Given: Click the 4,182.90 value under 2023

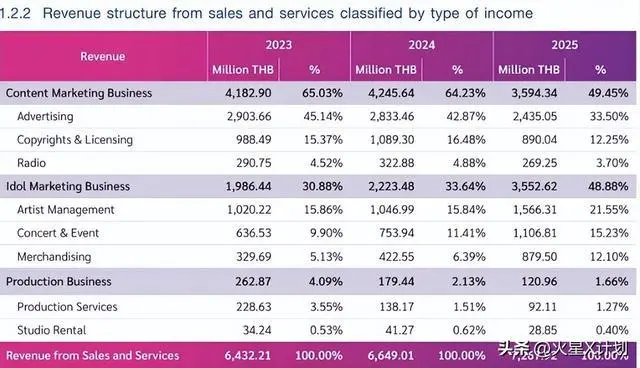Looking at the screenshot, I should 248,93.
